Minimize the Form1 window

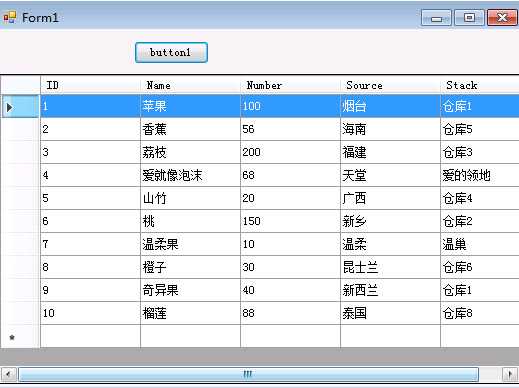pyautogui.click(x=436, y=18)
